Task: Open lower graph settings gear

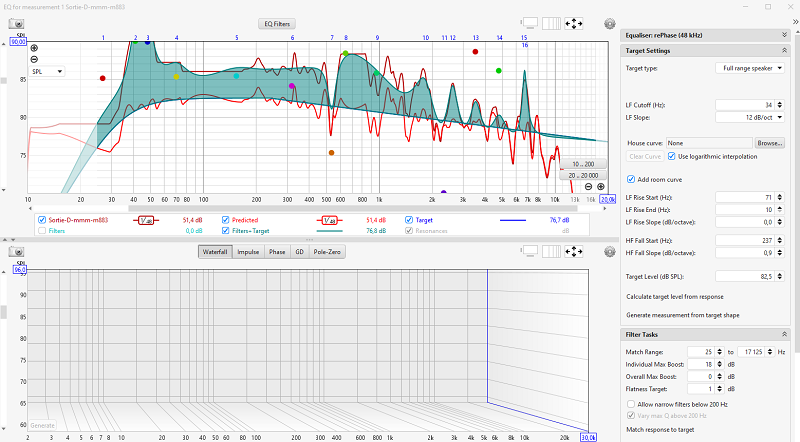Action: tap(610, 252)
